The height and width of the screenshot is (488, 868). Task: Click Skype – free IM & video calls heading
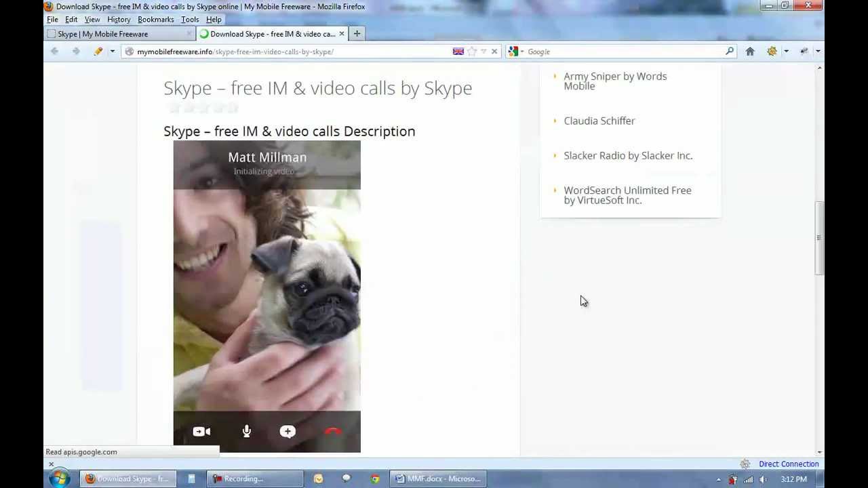(x=317, y=88)
